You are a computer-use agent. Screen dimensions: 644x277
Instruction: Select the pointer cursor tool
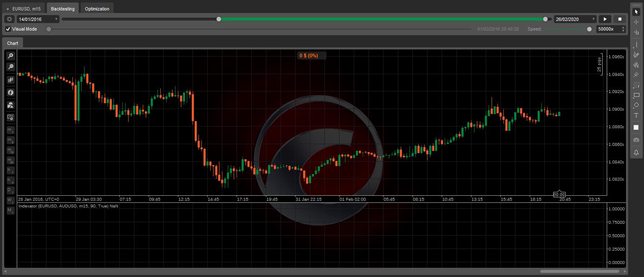(x=636, y=12)
